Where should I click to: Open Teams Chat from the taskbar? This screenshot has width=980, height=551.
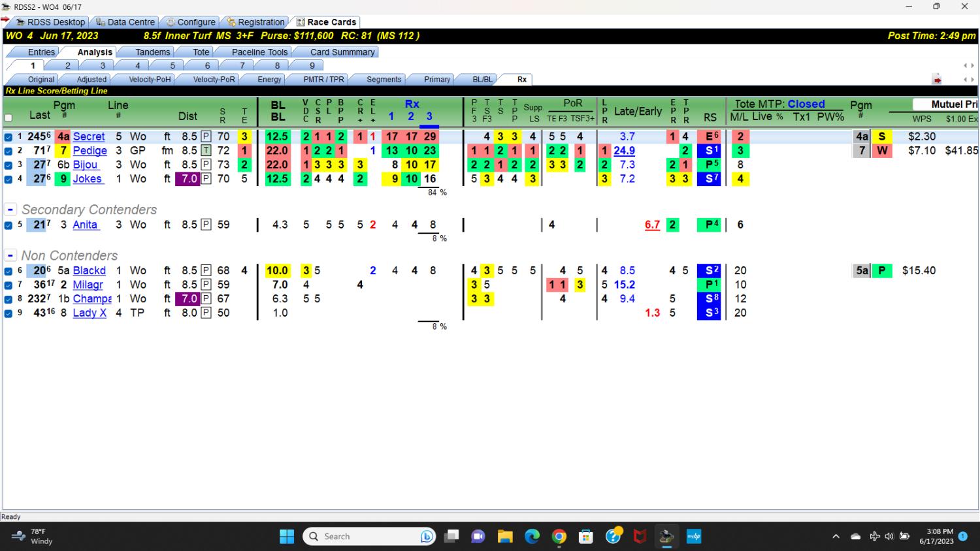478,537
